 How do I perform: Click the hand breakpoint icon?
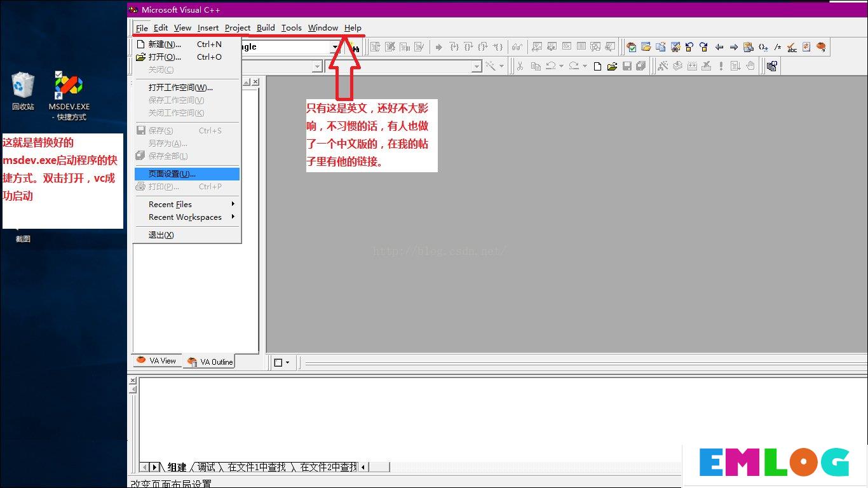[750, 66]
